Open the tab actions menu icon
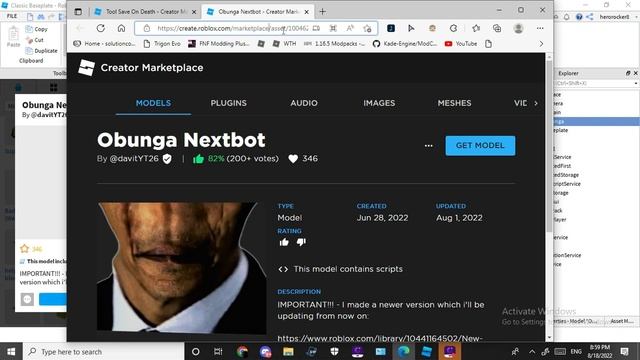Image resolution: width=640 pixels, height=360 pixels. pos(78,12)
